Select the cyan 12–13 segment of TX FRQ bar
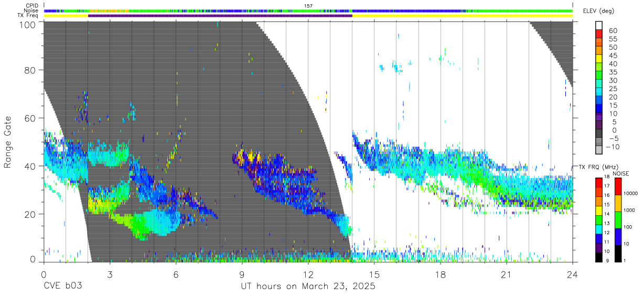This screenshot has height=297, width=644. [599, 229]
